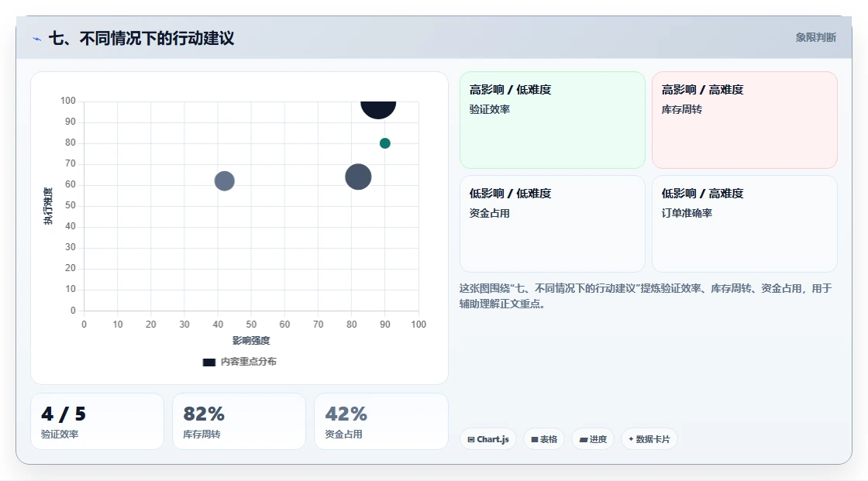
Task: Click the 数据卡片 tag chip
Action: 649,439
